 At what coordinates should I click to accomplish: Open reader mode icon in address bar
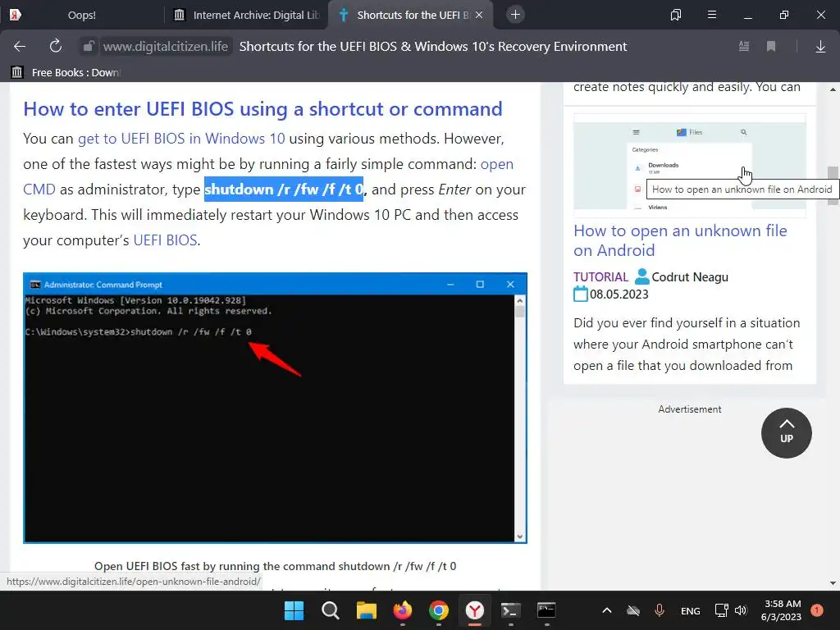(x=744, y=47)
